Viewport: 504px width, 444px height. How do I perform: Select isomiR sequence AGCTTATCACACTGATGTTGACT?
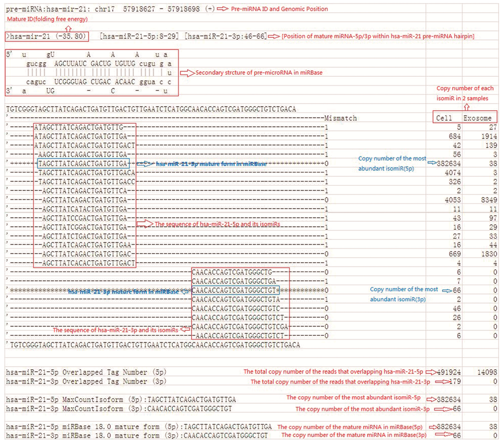coord(89,263)
